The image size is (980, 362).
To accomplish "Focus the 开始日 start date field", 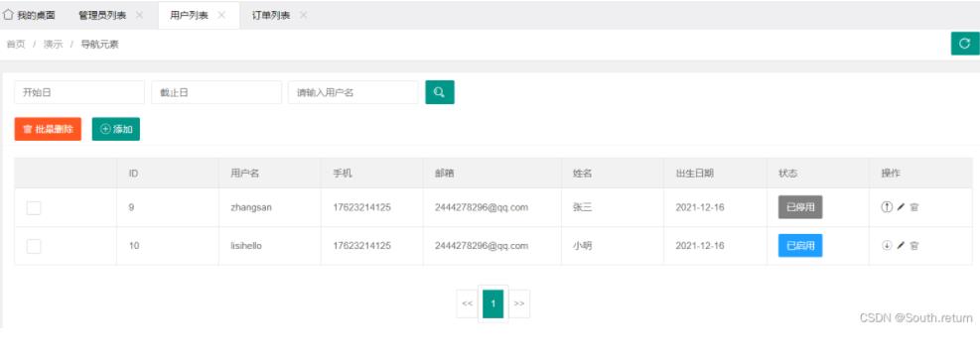I will tap(79, 92).
